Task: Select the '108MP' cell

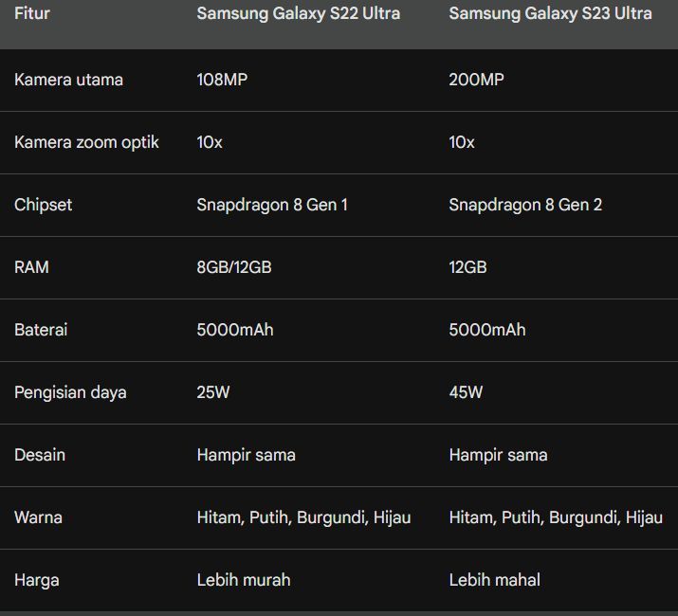Action: [222, 80]
